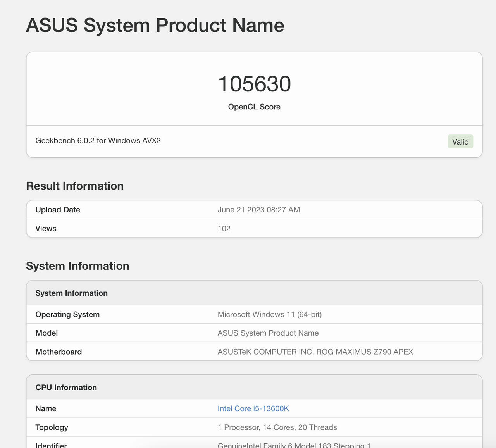Image resolution: width=496 pixels, height=448 pixels.
Task: Select the Geekbench 6.0.2 version text
Action: click(x=98, y=141)
